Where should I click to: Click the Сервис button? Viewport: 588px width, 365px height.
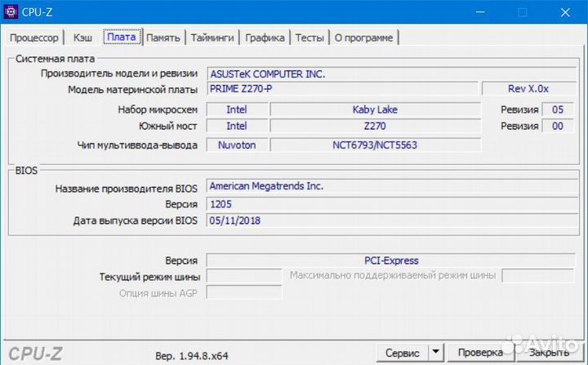(403, 353)
